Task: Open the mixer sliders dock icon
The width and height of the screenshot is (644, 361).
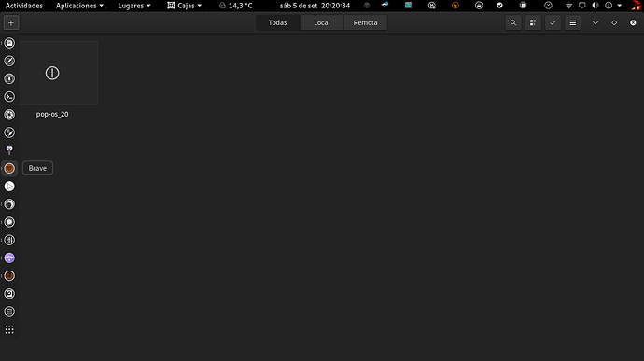Action: point(9,240)
